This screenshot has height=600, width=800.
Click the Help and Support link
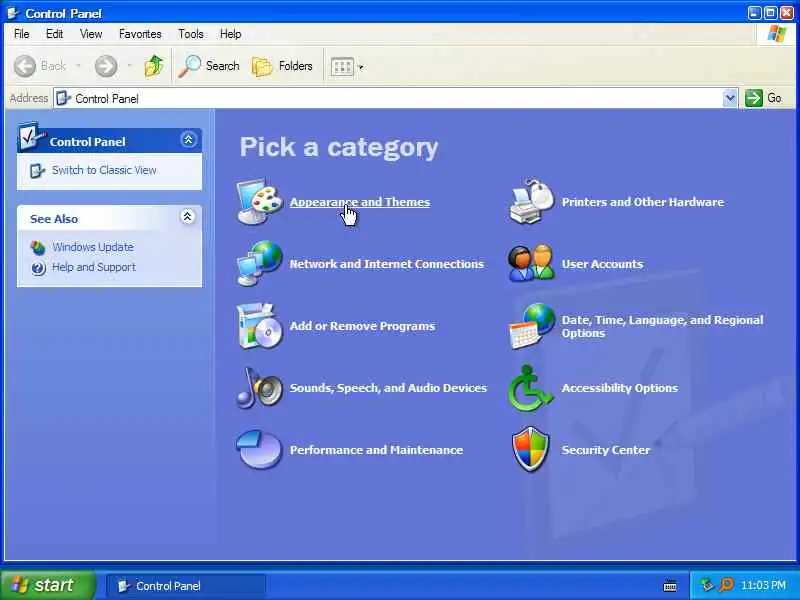pos(94,267)
